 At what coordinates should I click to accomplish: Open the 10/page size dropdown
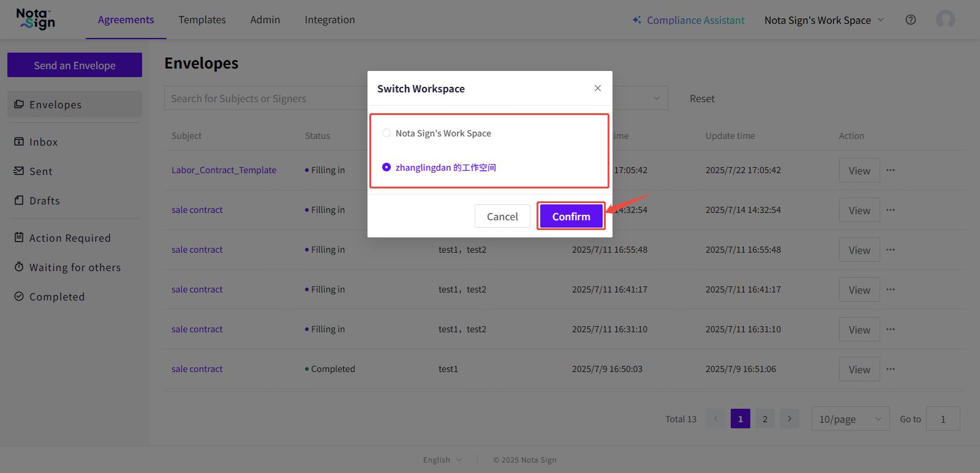(850, 419)
